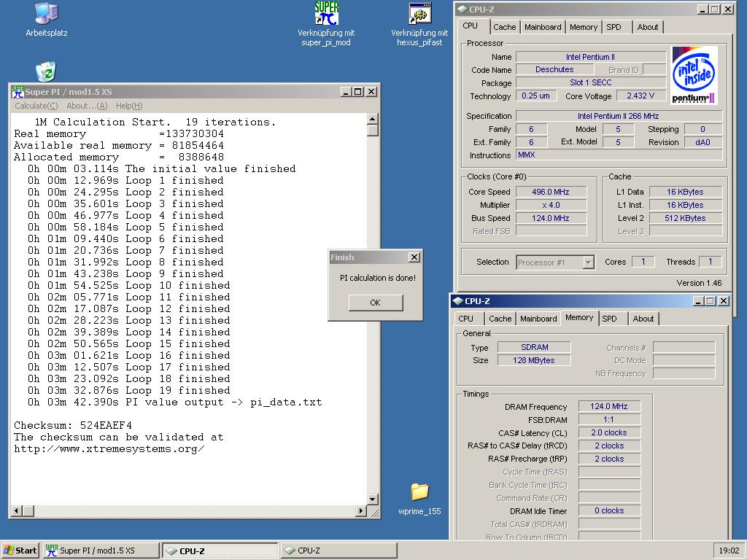
Task: Switch to Mainboard tab in top CPU-Z
Action: click(x=543, y=27)
